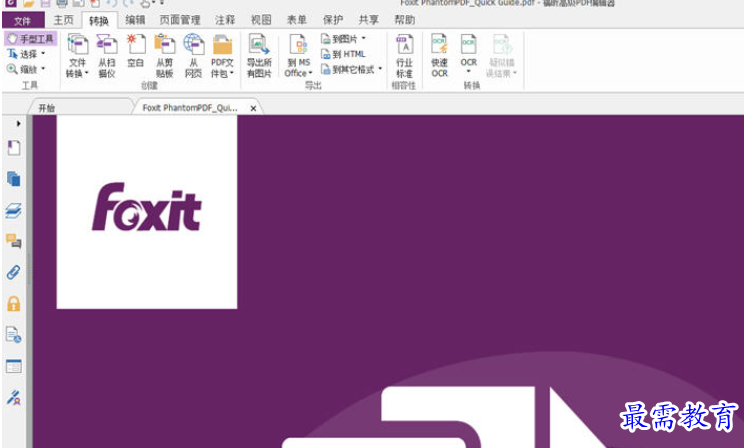Click the Print quick-access icon

[61, 3]
